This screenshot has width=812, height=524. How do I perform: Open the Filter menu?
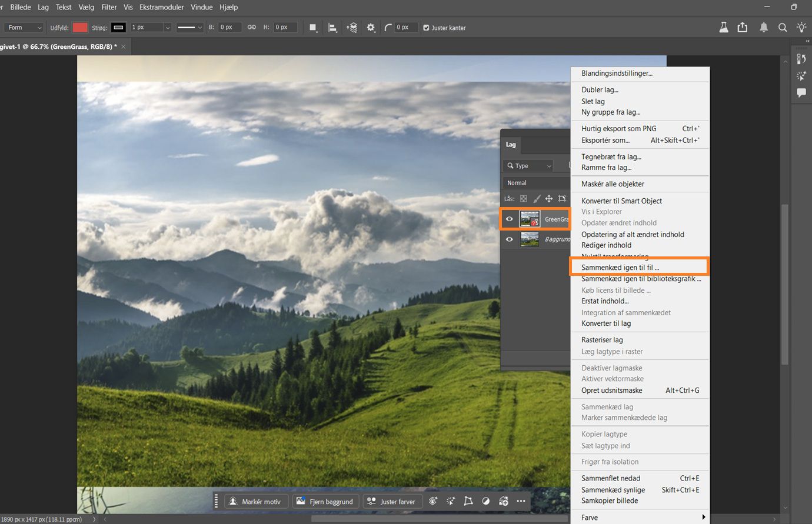tap(109, 7)
